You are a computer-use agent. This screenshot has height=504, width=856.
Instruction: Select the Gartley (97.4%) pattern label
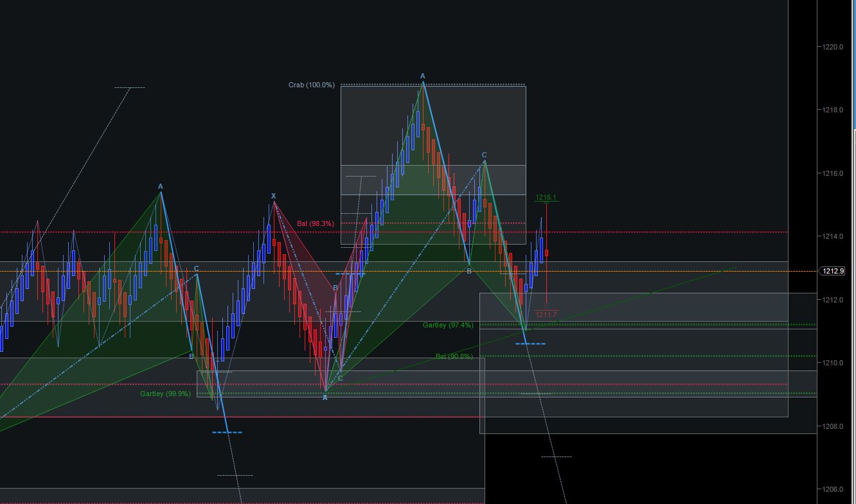pos(448,326)
